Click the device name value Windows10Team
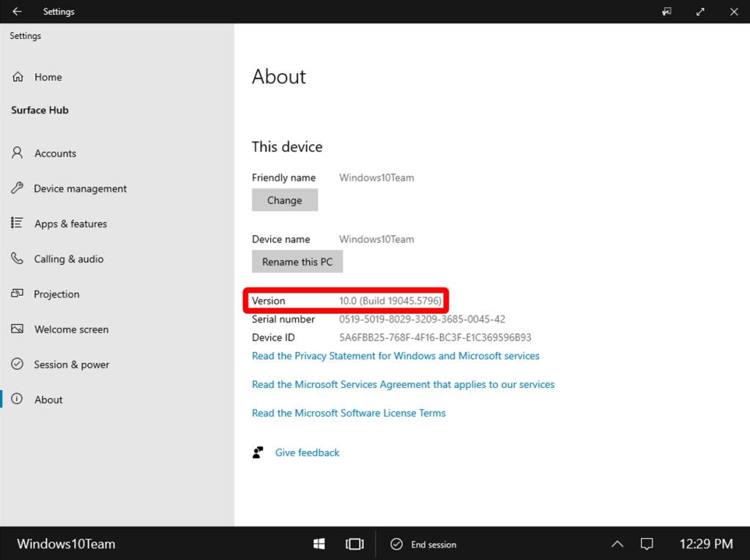The height and width of the screenshot is (560, 750). click(x=376, y=239)
